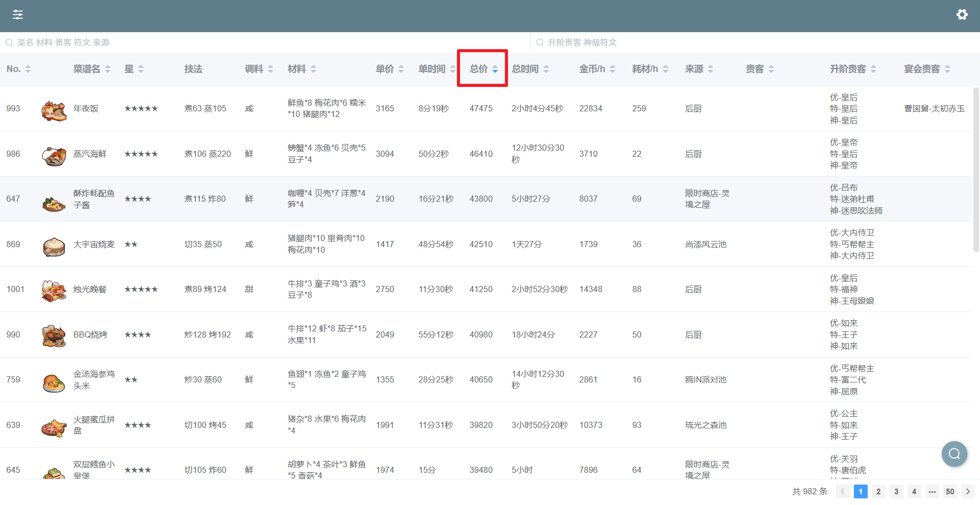Sort table by 总价 column

point(482,69)
